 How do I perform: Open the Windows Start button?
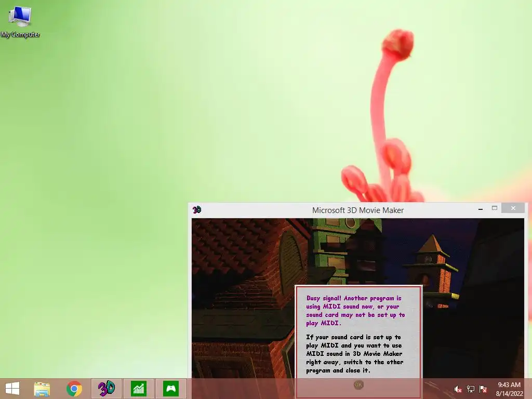12,389
